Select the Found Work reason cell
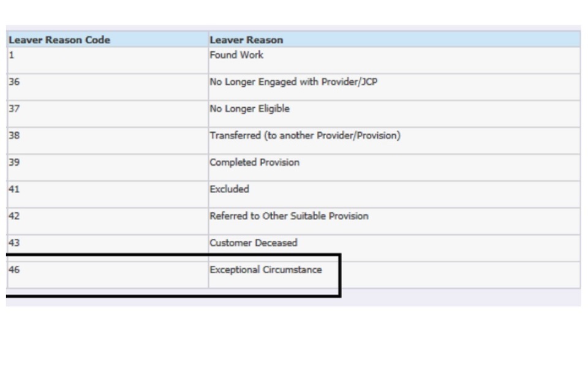 (236, 55)
